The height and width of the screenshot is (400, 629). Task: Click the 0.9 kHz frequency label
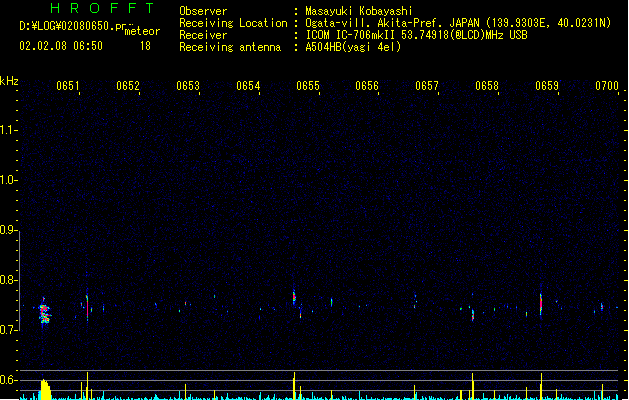8,230
